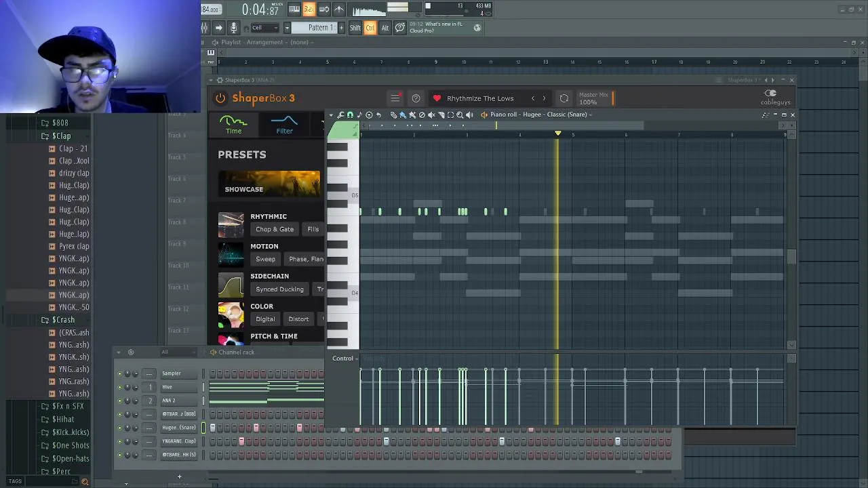
Task: Select YNGKANE Clap channel button
Action: [x=178, y=441]
